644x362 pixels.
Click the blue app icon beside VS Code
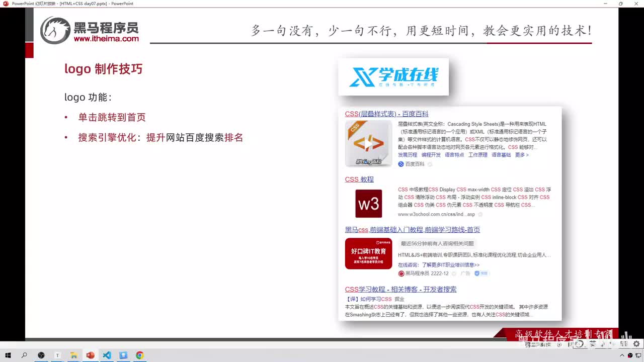(123, 355)
